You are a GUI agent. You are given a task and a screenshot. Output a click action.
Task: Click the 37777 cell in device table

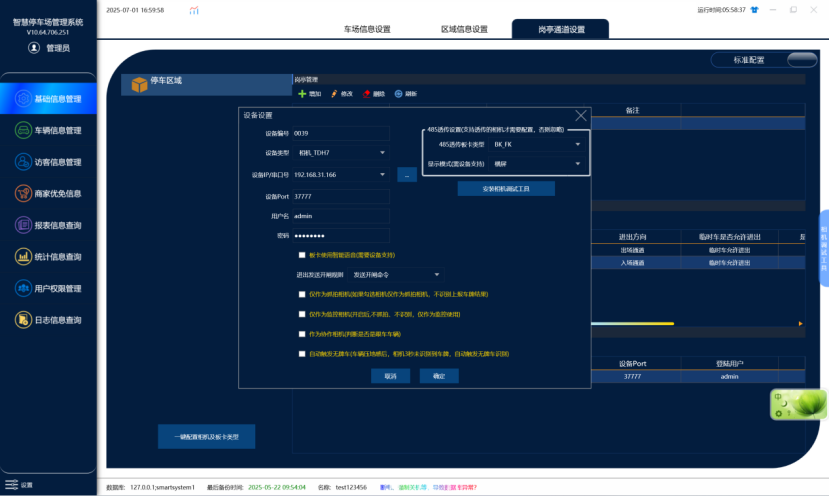(632, 376)
